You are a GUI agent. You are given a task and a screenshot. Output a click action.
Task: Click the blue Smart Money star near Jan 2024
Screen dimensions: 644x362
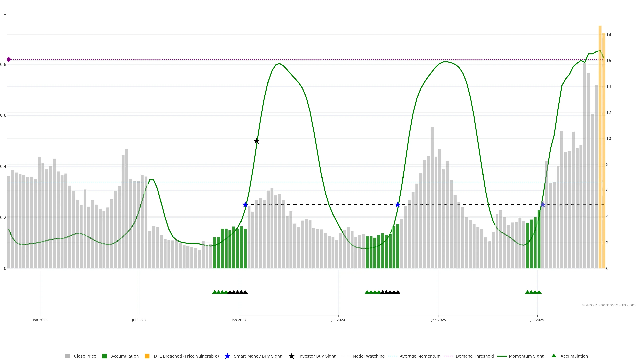coord(245,205)
